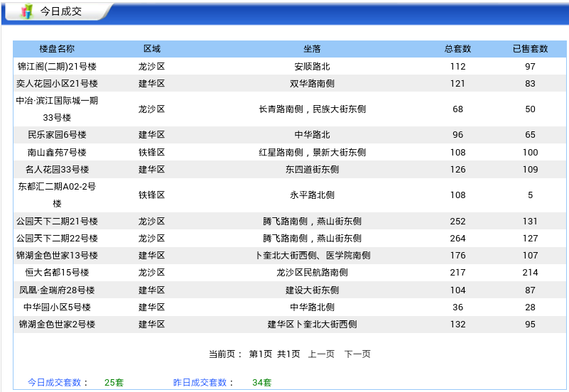This screenshot has height=392, width=569.
Task: Select the 今日成交 tab label
Action: [x=61, y=11]
